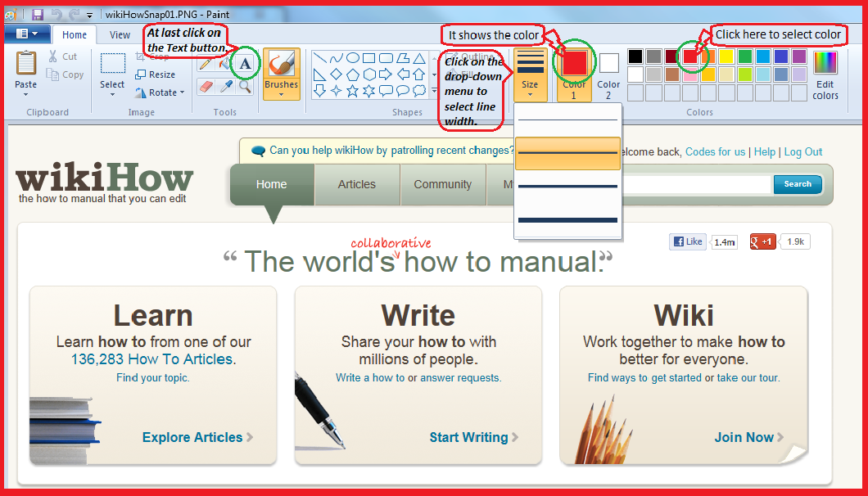The image size is (868, 496).
Task: Click the Paste clipboard icon
Action: point(26,63)
